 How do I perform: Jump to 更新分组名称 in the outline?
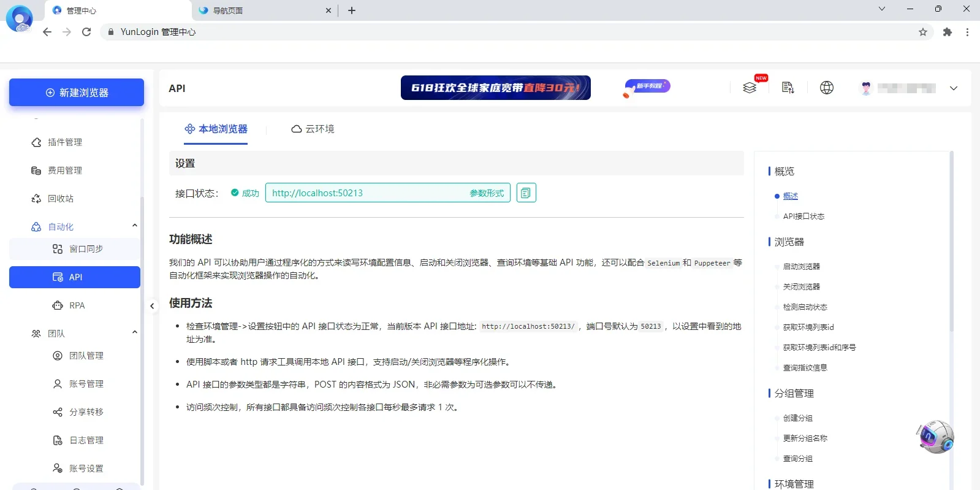[805, 438]
